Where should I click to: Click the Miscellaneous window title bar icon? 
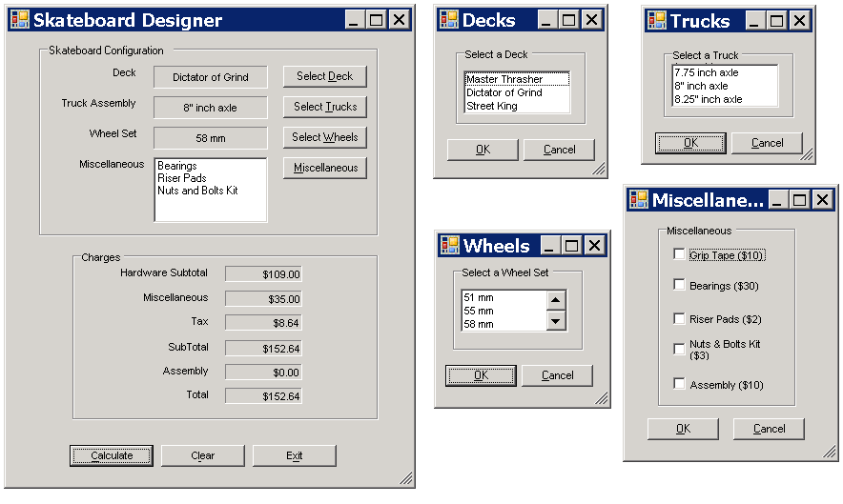point(639,200)
